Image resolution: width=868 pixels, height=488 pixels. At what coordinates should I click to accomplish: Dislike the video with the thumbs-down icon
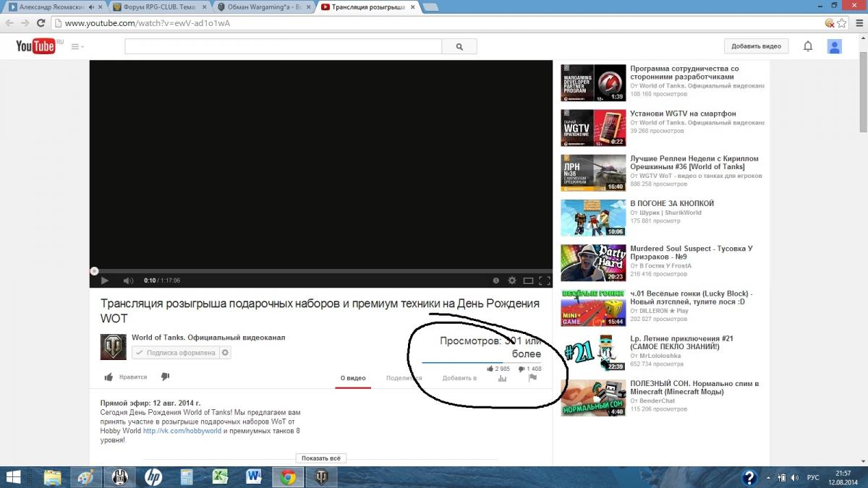(165, 377)
